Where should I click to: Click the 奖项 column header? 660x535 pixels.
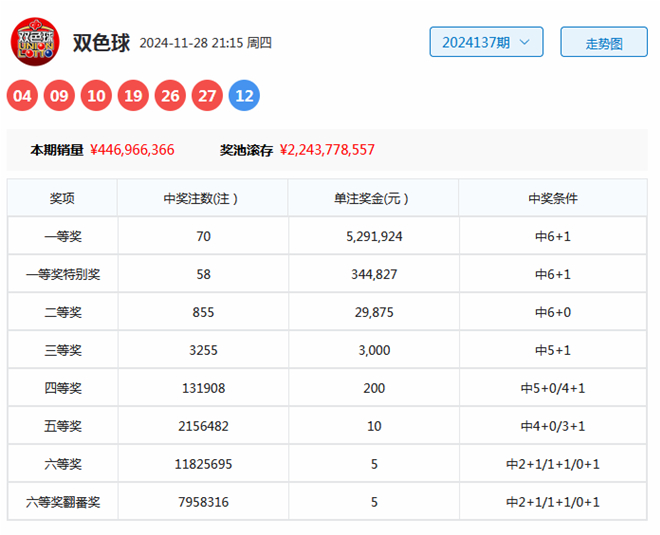tap(62, 198)
